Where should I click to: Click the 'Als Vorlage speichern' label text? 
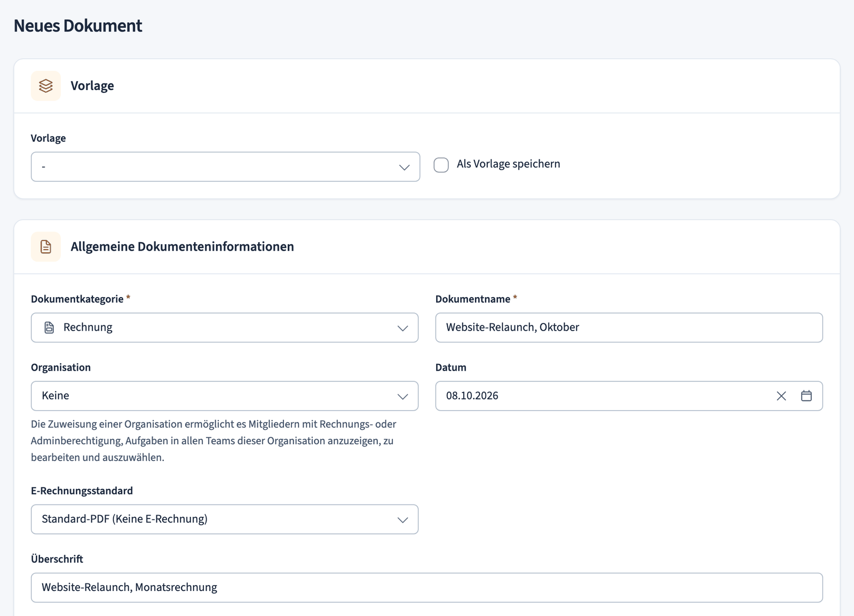(x=509, y=164)
